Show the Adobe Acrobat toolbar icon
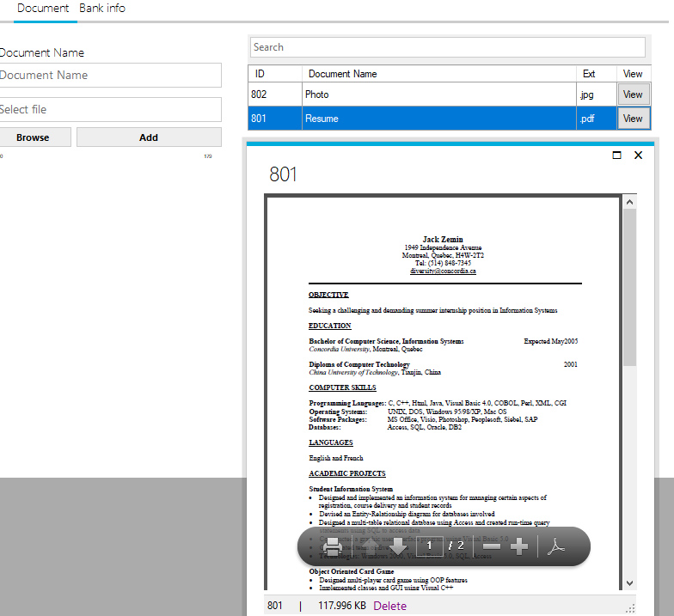 556,546
